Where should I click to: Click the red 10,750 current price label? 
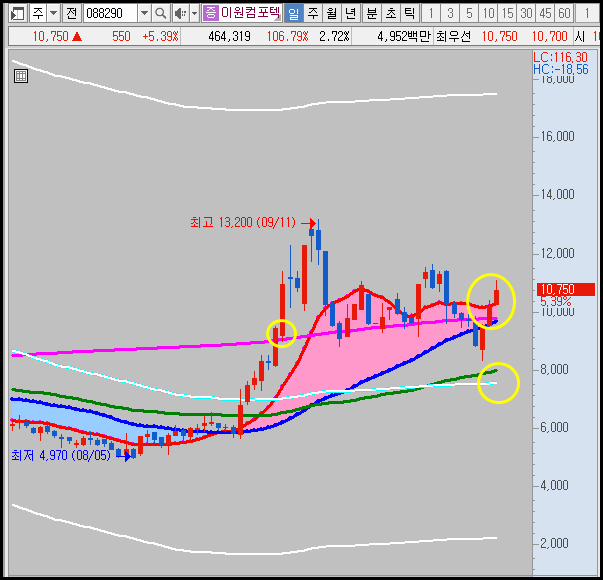[566, 289]
